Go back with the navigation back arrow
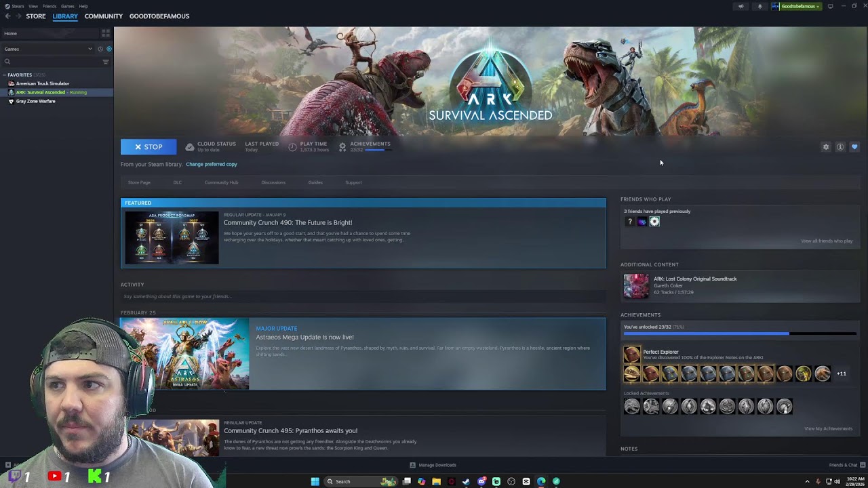Viewport: 868px width, 488px height. pos(7,16)
